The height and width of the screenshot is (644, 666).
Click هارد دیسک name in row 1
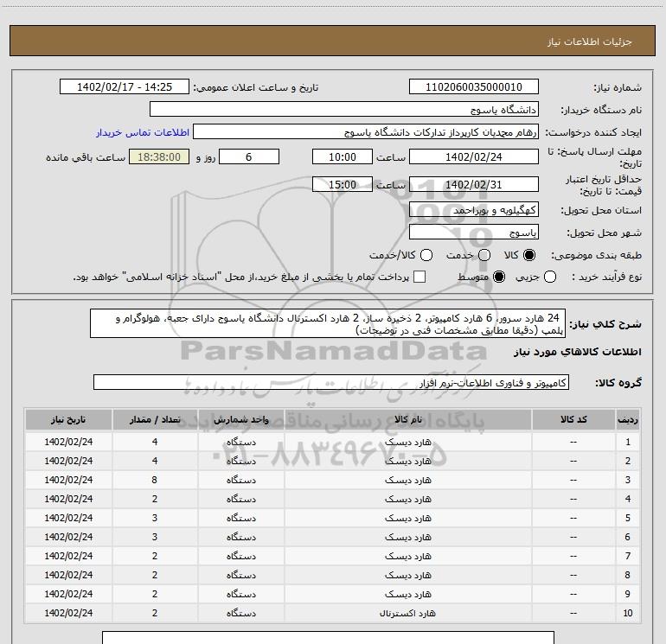pos(407,442)
